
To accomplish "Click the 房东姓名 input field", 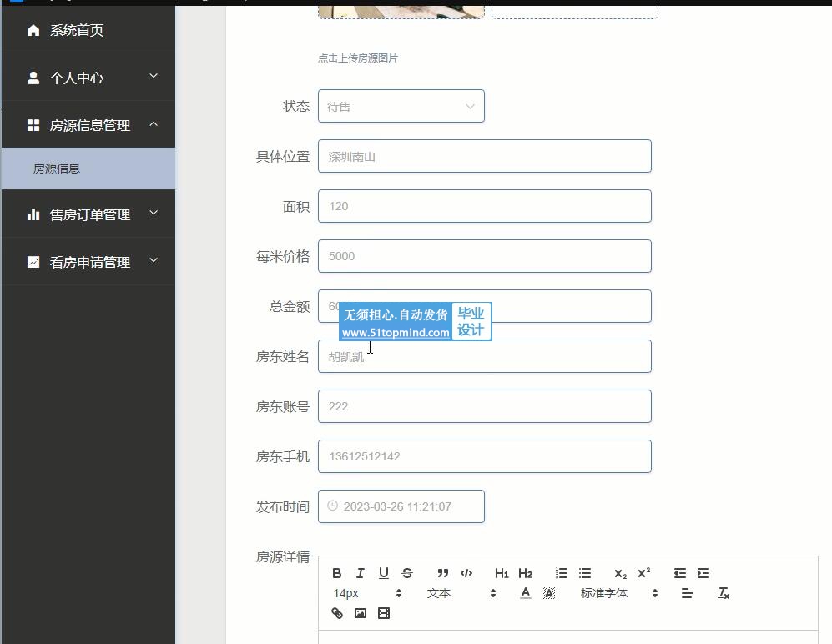I will 485,356.
